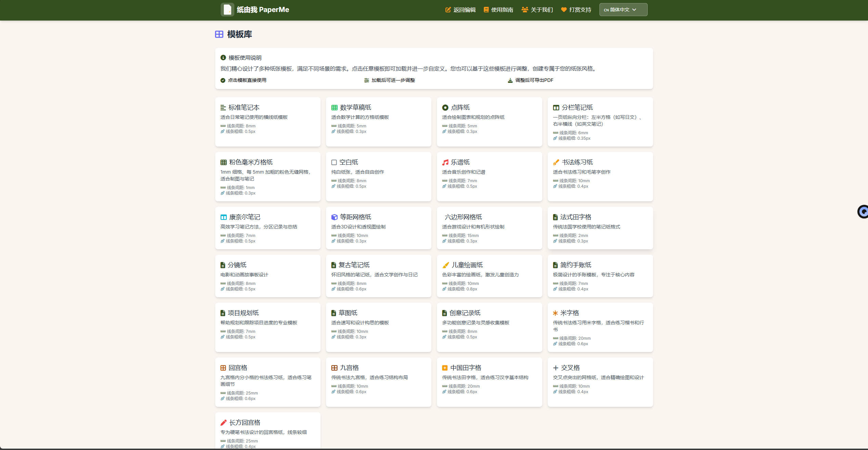The image size is (868, 450).
Task: Click the music note icon on 乐谱纸
Action: pos(445,162)
